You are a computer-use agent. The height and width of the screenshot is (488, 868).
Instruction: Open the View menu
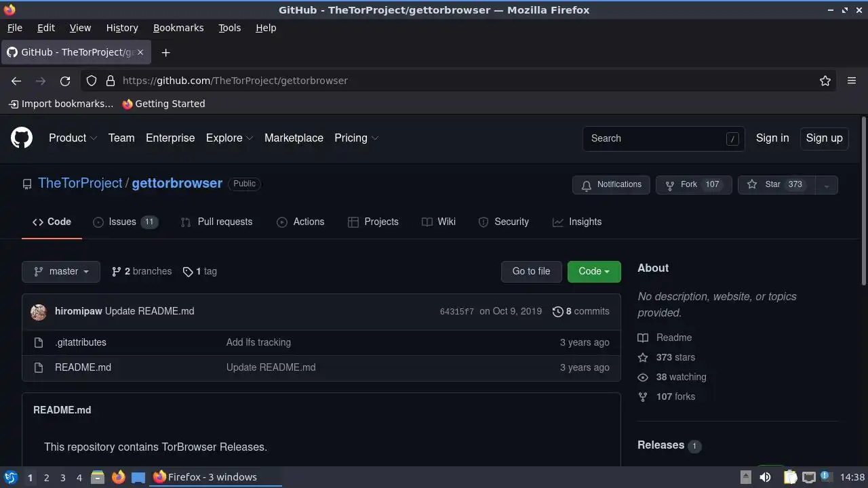(80, 28)
